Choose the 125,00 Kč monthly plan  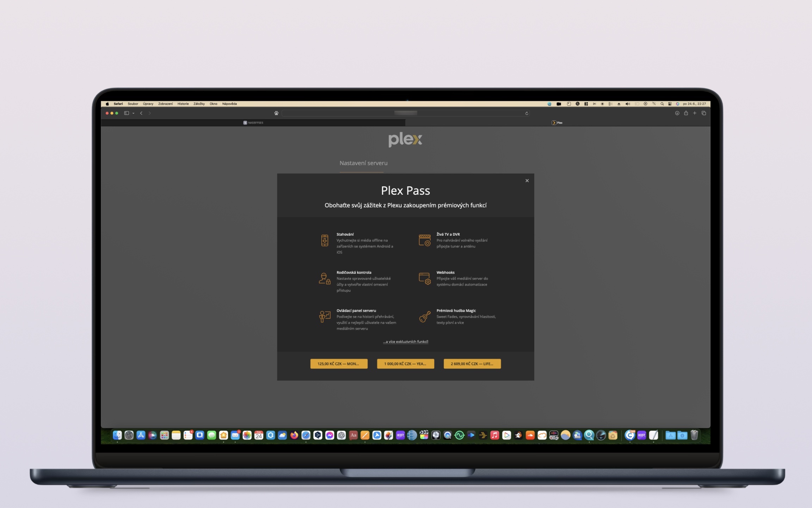339,364
